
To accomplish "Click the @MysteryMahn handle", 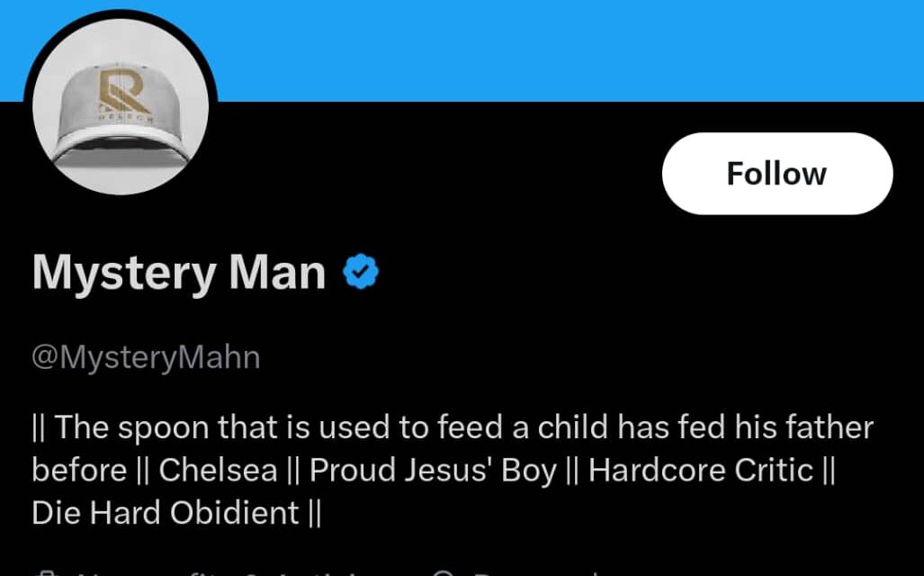I will click(146, 357).
